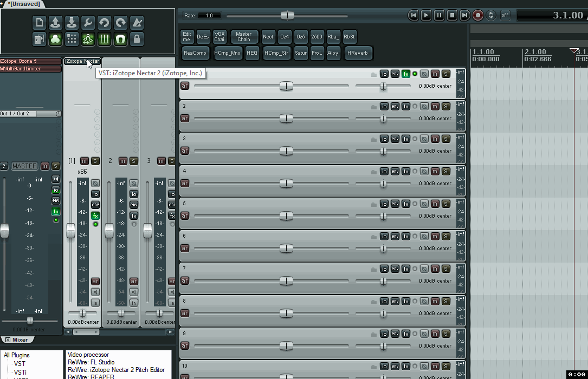Record-arm mixer channel strip 1
This screenshot has height=379, width=588.
(x=95, y=281)
